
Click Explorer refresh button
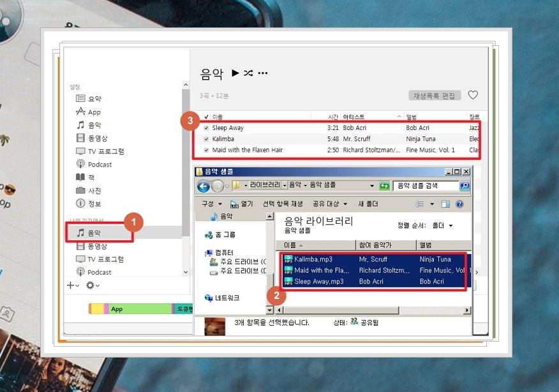coord(384,186)
